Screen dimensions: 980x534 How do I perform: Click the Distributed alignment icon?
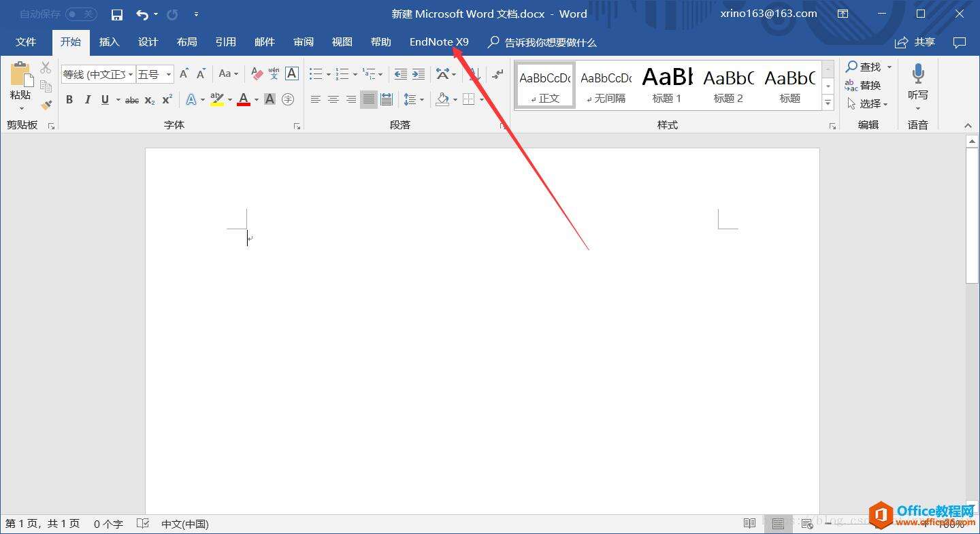387,100
